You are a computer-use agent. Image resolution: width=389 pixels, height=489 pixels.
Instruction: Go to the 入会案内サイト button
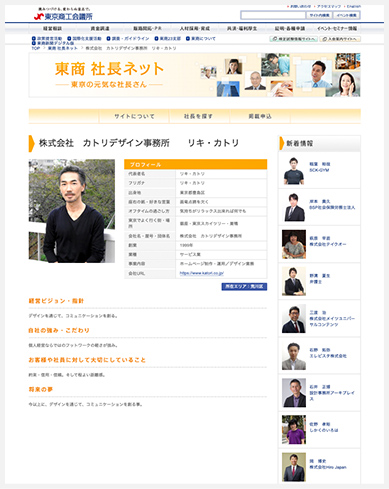340,39
